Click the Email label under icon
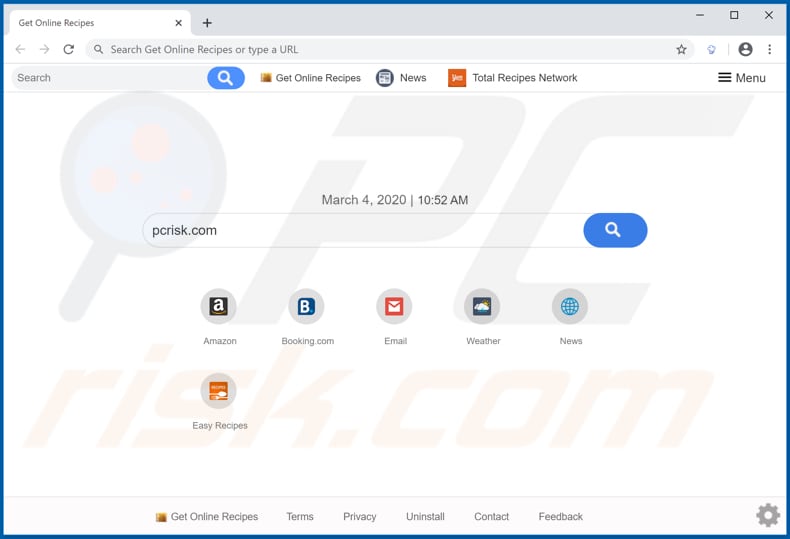The height and width of the screenshot is (539, 790). [x=396, y=341]
